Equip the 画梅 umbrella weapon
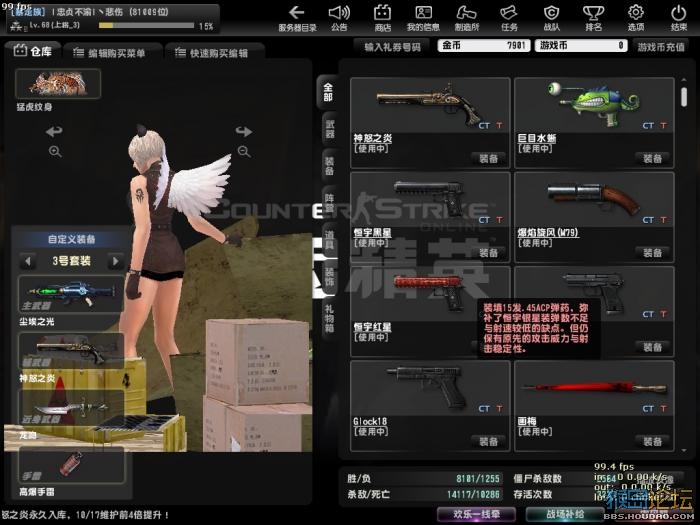The width and height of the screenshot is (700, 525). 652,442
